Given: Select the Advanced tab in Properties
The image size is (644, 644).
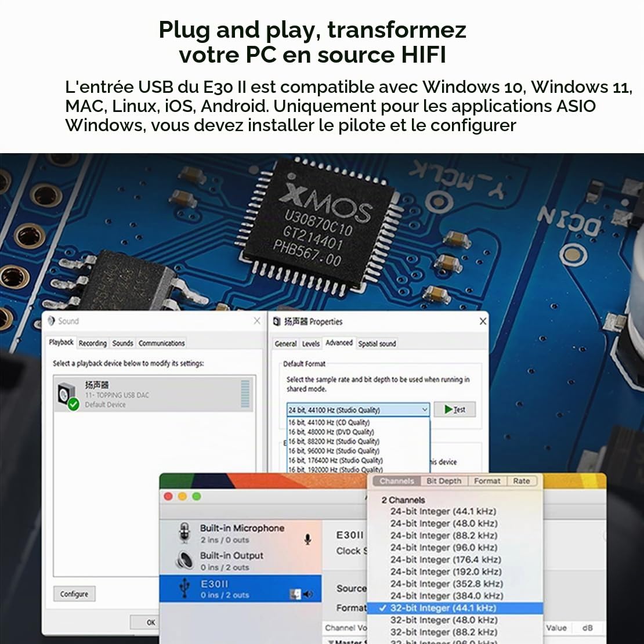Looking at the screenshot, I should click(339, 342).
